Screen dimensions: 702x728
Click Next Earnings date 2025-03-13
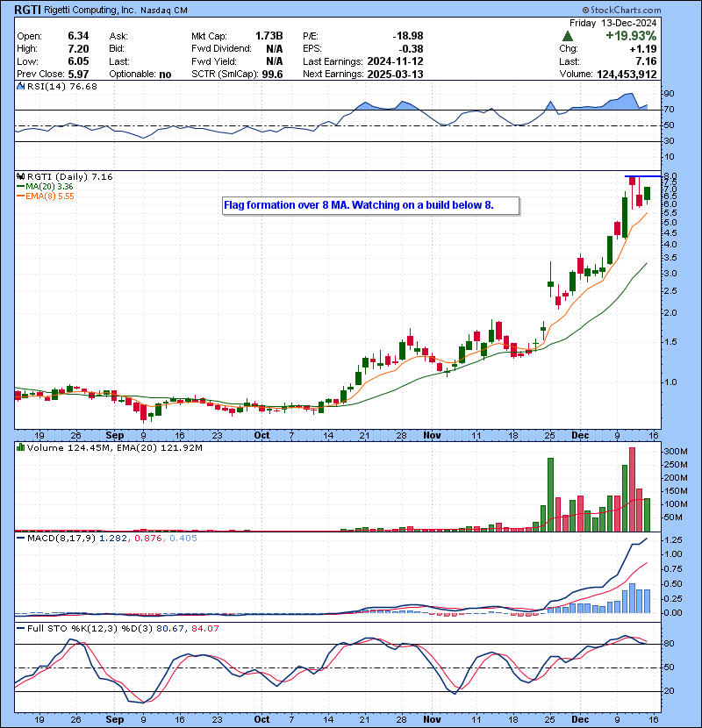(395, 75)
